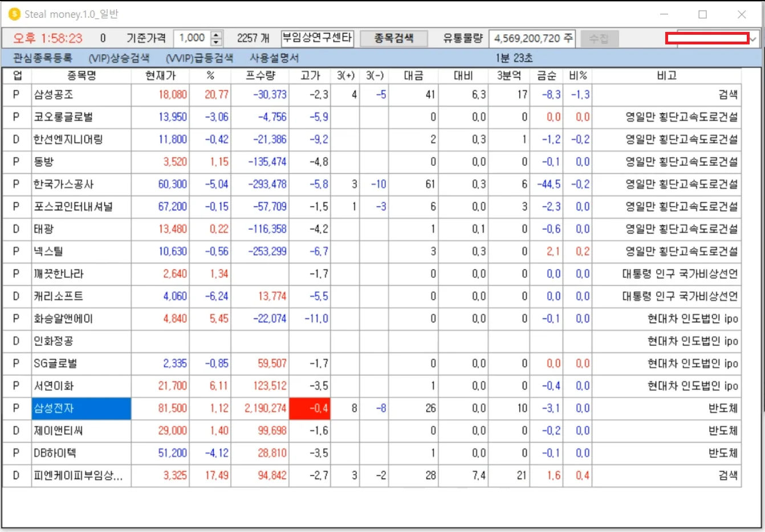This screenshot has height=532, width=765.
Task: Open the 사용설명서 menu
Action: (x=274, y=58)
